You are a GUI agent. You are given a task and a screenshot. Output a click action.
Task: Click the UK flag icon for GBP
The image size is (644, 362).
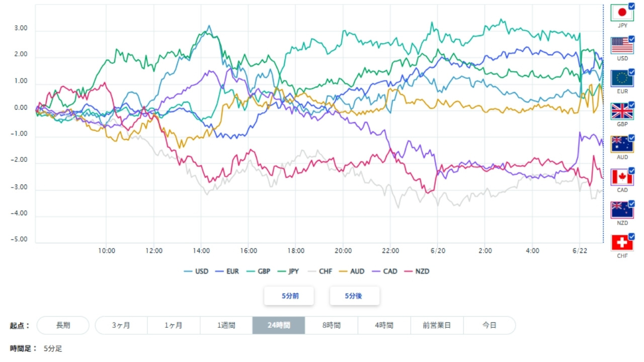coord(622,111)
